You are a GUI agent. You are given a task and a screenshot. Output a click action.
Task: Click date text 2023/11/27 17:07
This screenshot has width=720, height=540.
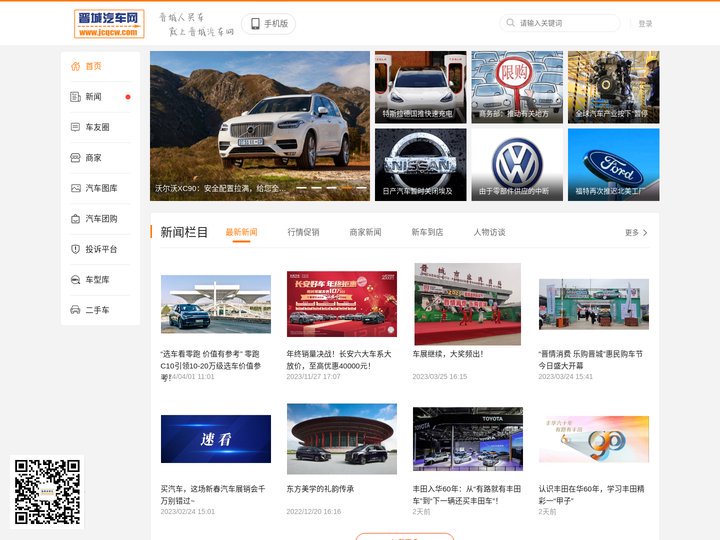[314, 377]
